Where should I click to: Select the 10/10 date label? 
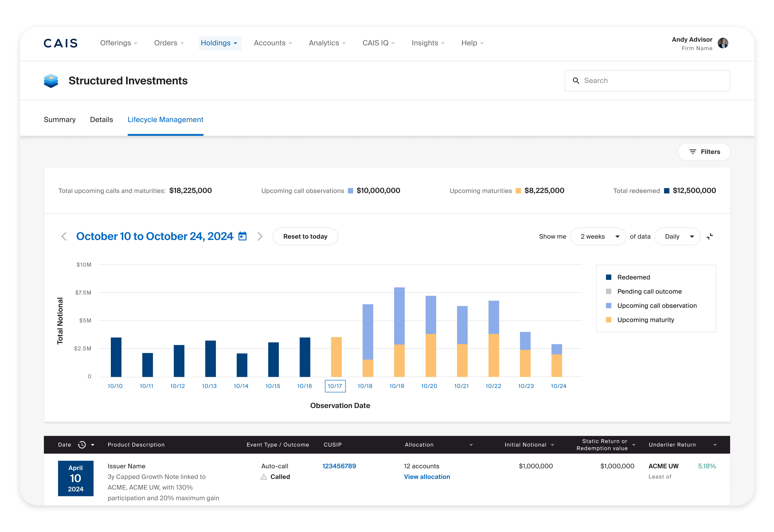(115, 386)
